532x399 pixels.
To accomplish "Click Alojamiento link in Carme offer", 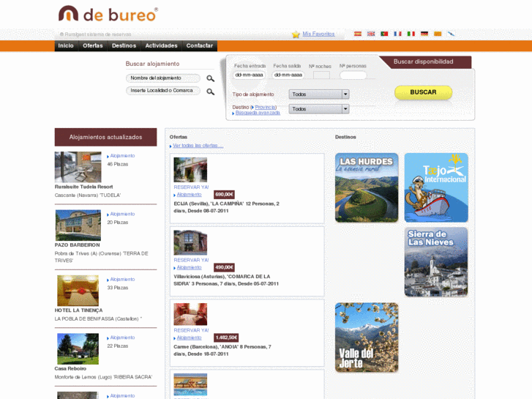I will pyautogui.click(x=189, y=338).
